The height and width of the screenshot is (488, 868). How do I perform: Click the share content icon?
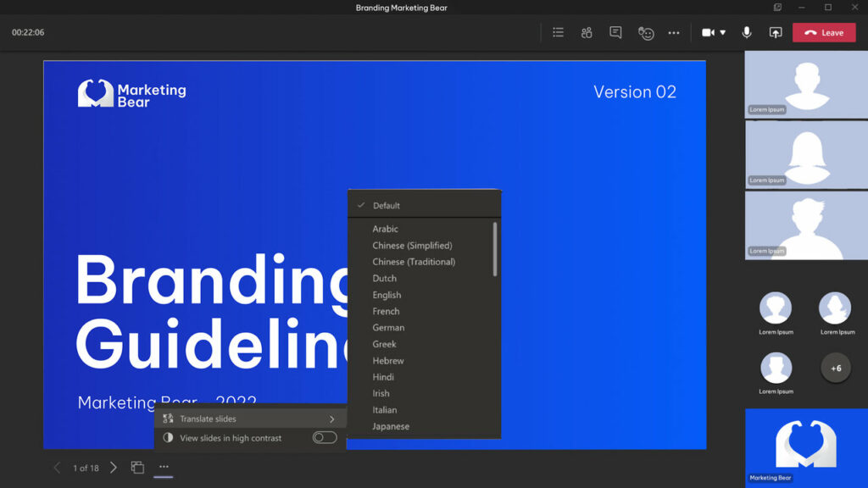[776, 33]
